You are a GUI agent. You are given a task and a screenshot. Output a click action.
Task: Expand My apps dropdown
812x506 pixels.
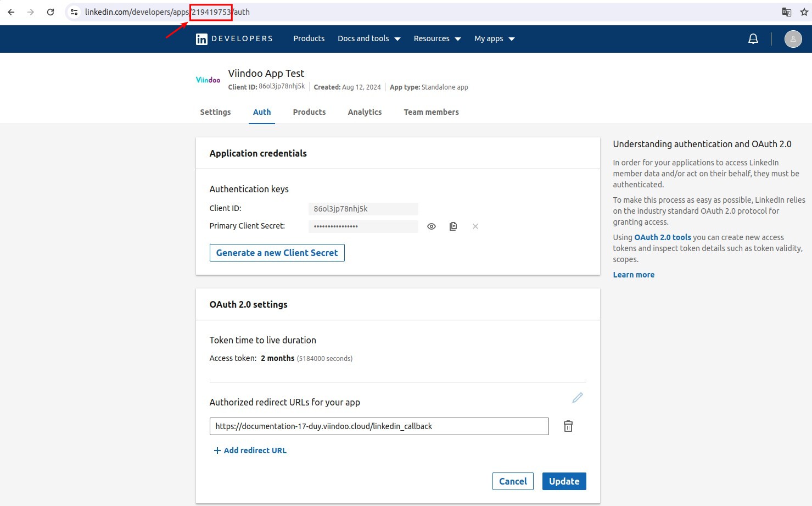tap(494, 38)
